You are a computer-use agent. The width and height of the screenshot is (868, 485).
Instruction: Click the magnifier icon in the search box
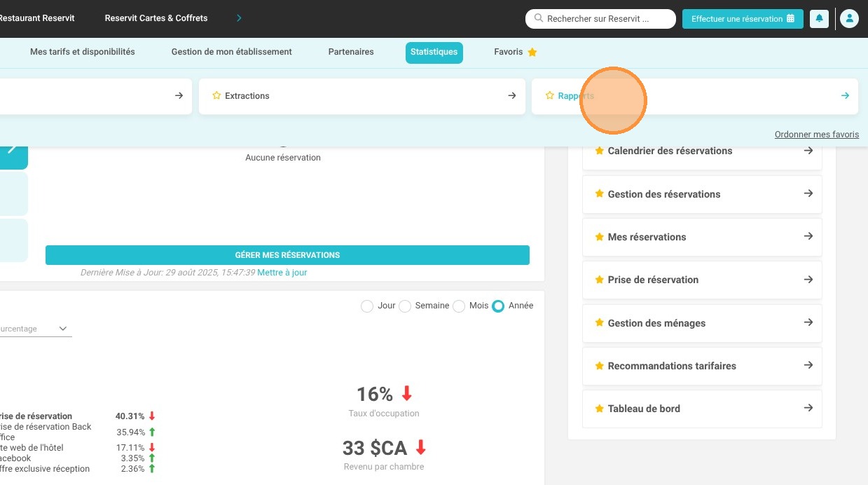click(x=539, y=18)
